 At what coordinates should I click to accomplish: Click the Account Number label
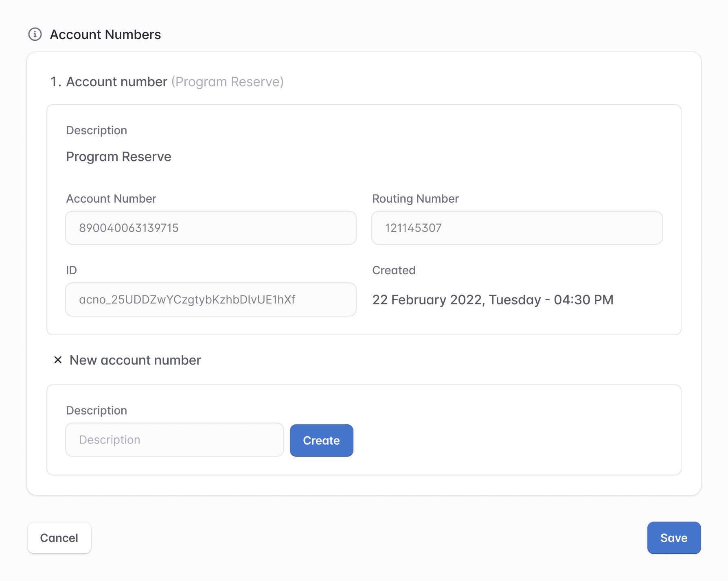(111, 199)
